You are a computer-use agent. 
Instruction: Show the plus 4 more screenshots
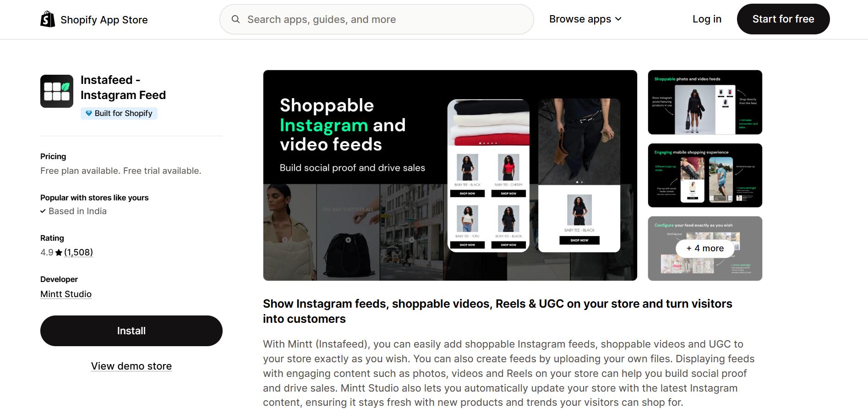705,249
